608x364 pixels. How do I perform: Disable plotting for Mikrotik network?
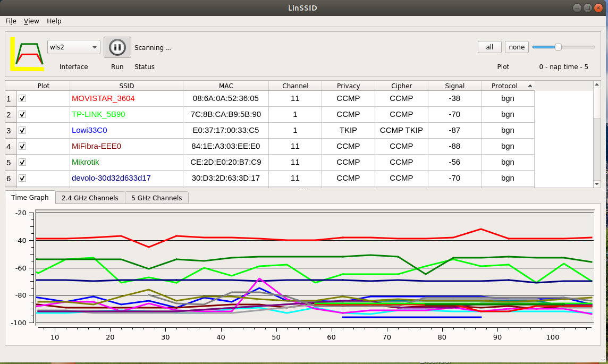pyautogui.click(x=22, y=162)
